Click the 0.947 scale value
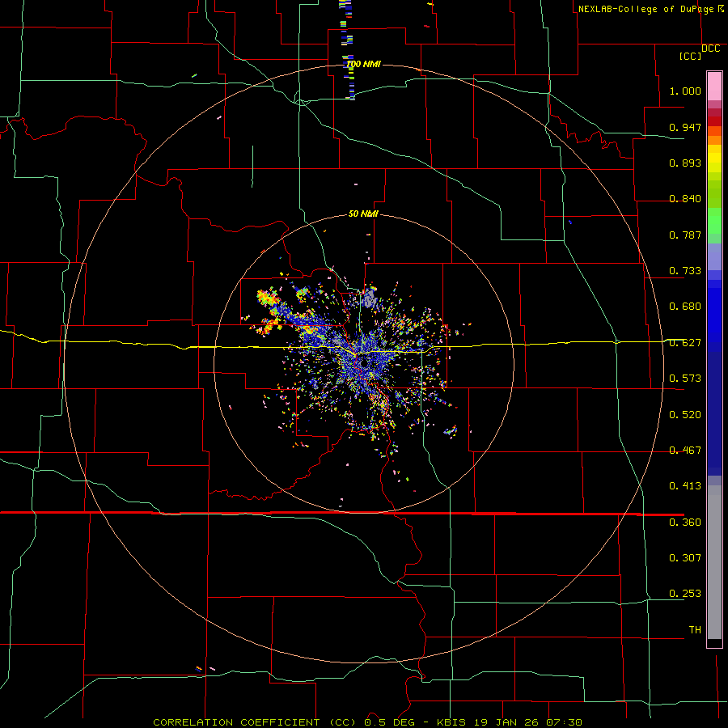Image resolution: width=728 pixels, height=728 pixels. tap(685, 127)
